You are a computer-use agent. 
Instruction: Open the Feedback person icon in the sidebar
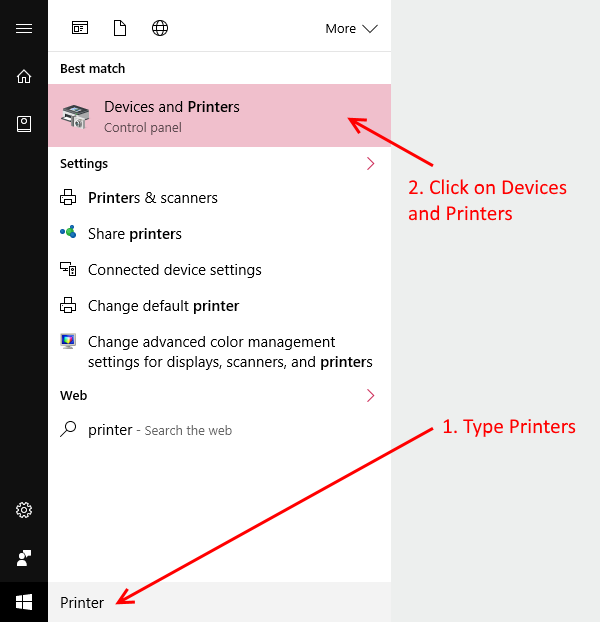(24, 558)
